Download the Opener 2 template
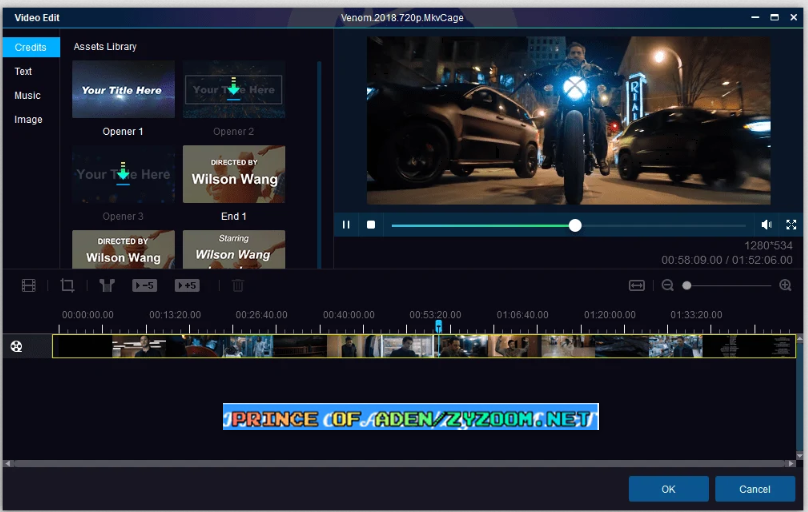This screenshot has height=512, width=808. [233, 88]
